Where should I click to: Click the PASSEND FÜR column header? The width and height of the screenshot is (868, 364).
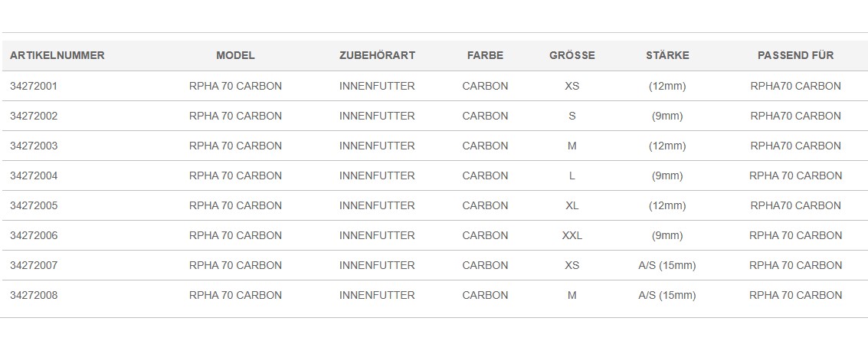(x=795, y=55)
